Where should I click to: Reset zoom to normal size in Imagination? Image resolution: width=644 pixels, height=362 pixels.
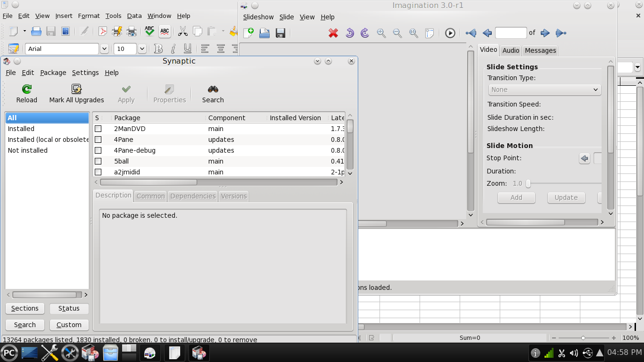click(x=413, y=33)
